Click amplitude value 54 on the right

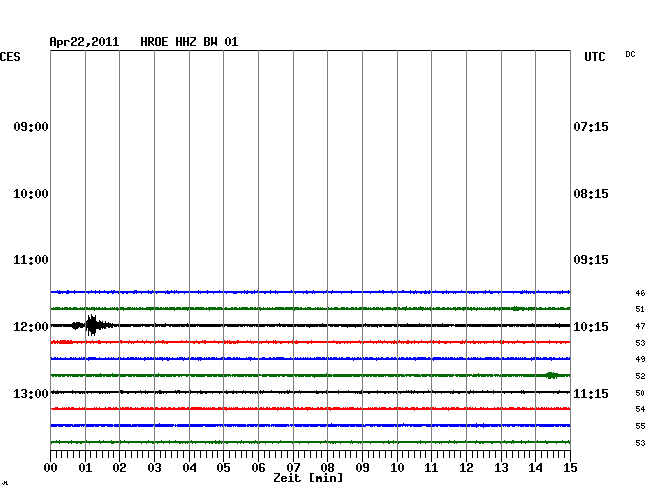click(x=640, y=409)
